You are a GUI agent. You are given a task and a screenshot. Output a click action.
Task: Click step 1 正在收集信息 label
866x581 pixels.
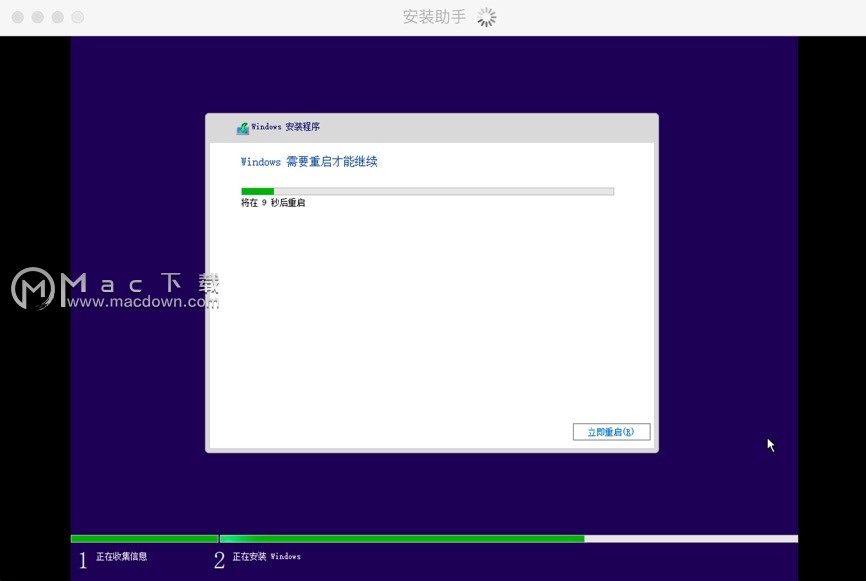[122, 556]
